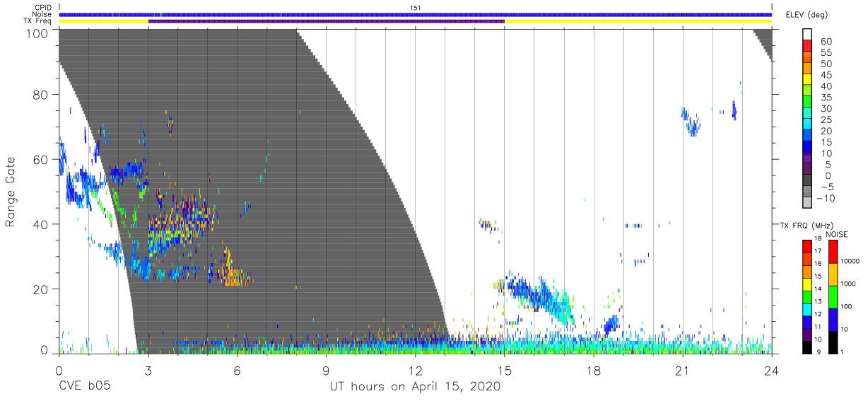Click the 'NOISE' colorbar title
This screenshot has height=401, width=868.
point(837,234)
